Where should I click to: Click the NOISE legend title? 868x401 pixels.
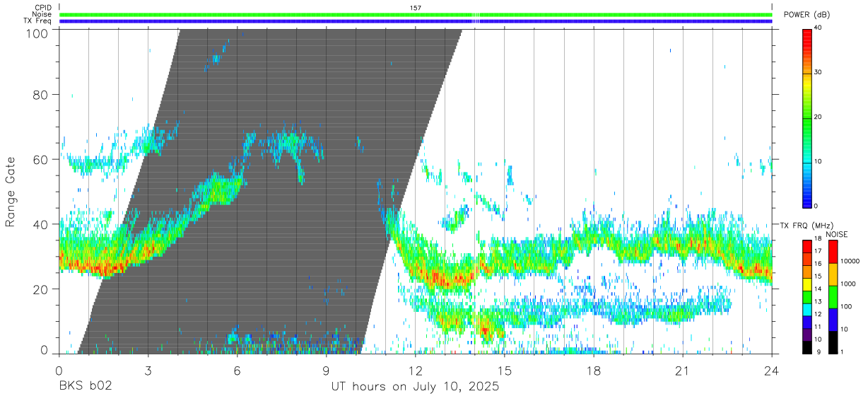coord(836,234)
